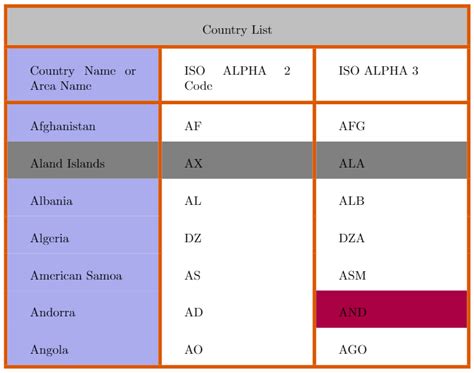Viewport: 474px width, 373px height.
Task: Select the Andorra cell
Action: (x=83, y=309)
